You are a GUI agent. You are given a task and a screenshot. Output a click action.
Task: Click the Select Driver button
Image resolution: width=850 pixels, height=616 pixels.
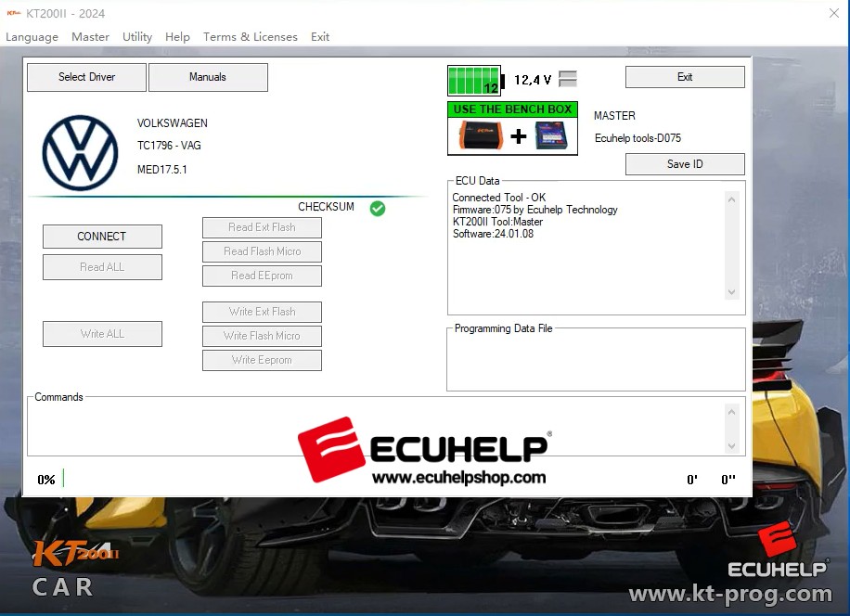[x=86, y=77]
